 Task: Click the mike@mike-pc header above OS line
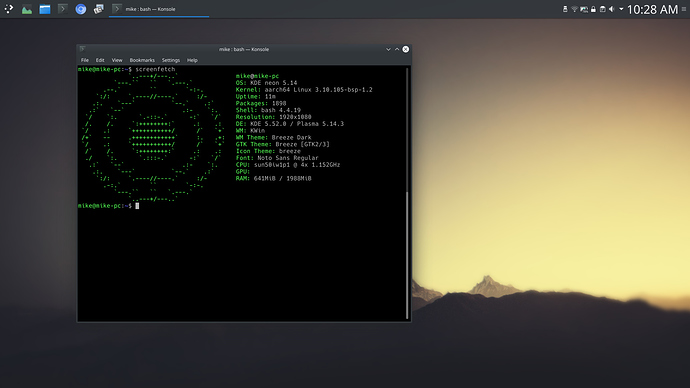pyautogui.click(x=257, y=76)
